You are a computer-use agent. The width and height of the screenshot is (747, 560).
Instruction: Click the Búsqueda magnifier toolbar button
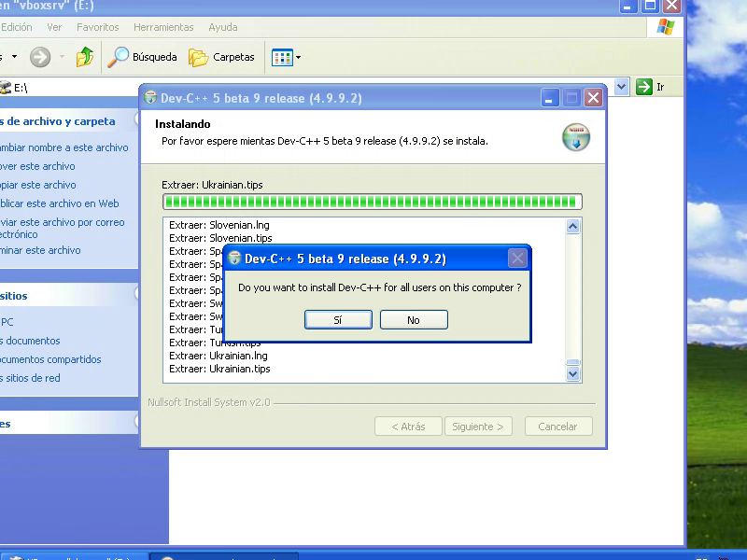[142, 57]
